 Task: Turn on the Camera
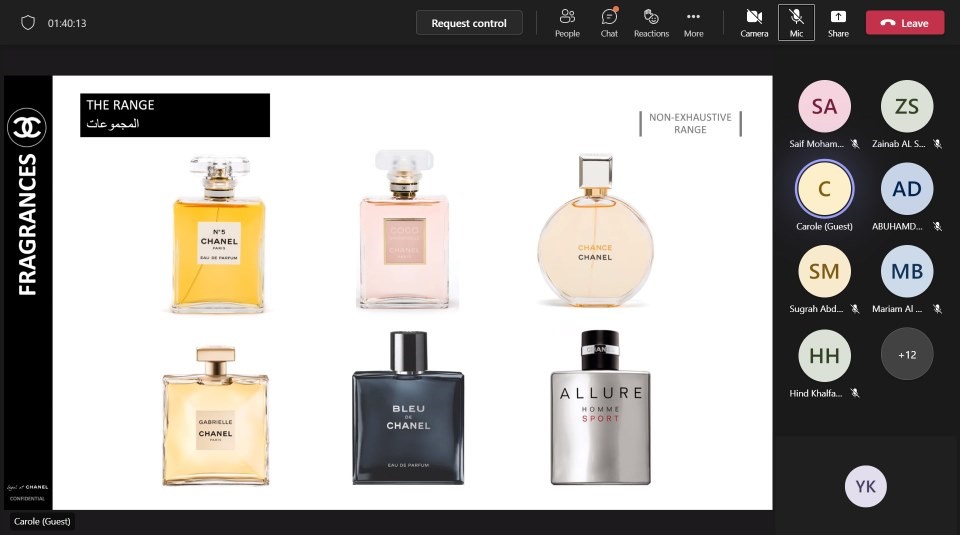(754, 23)
